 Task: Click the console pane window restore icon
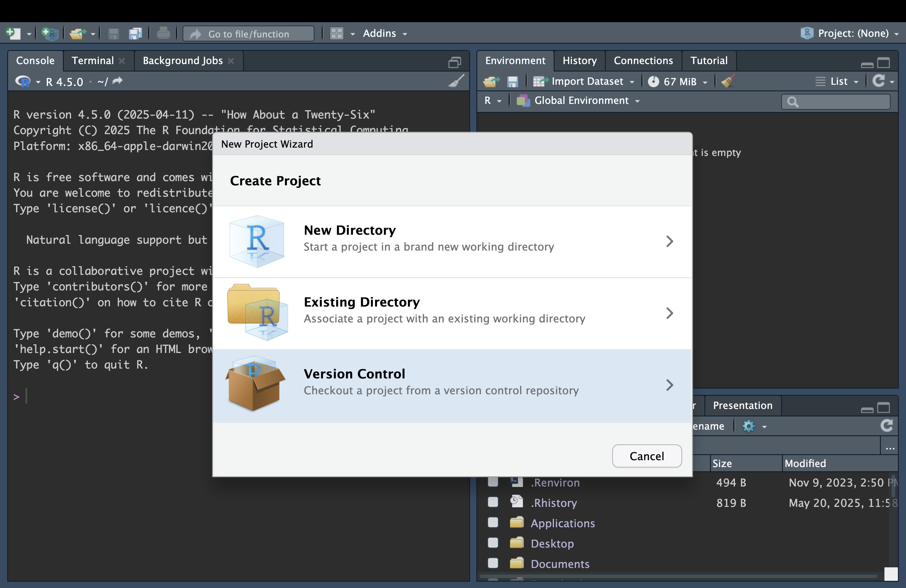click(x=454, y=62)
